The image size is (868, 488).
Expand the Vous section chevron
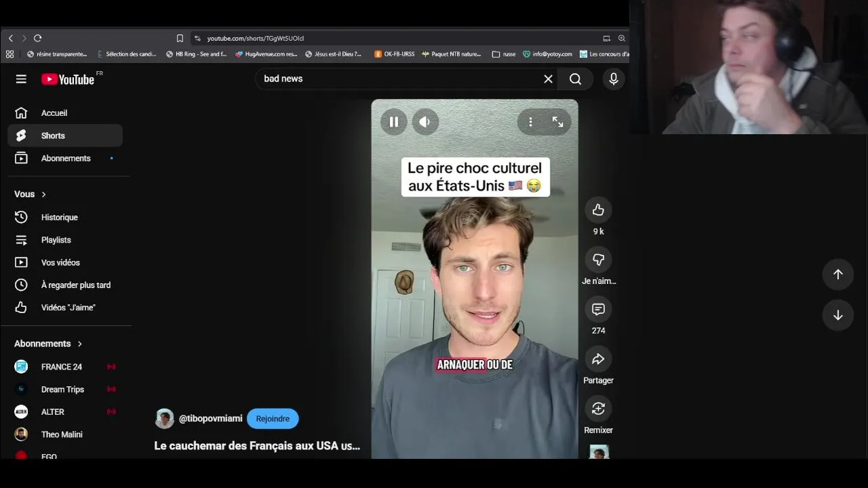[x=44, y=195]
